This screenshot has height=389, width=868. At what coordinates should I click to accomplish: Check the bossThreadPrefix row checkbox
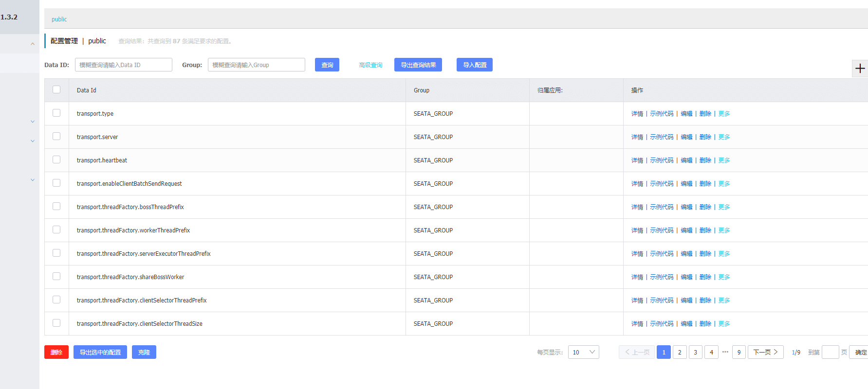pyautogui.click(x=56, y=206)
